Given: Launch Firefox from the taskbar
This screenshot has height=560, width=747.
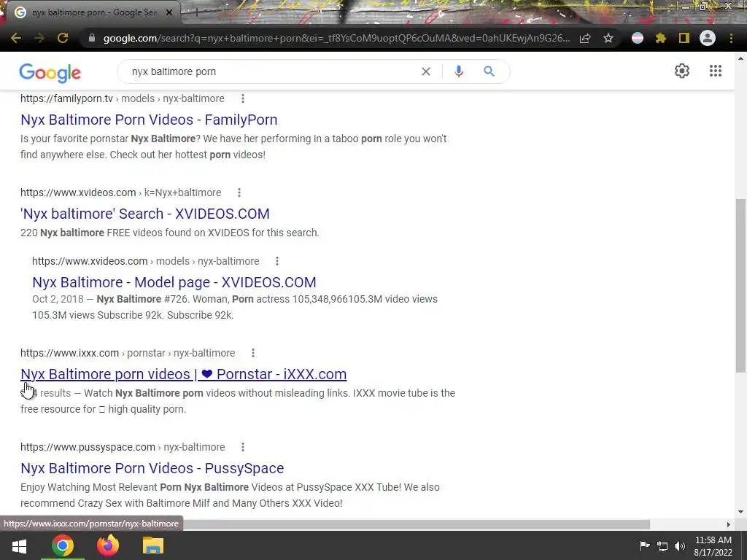Looking at the screenshot, I should (108, 545).
